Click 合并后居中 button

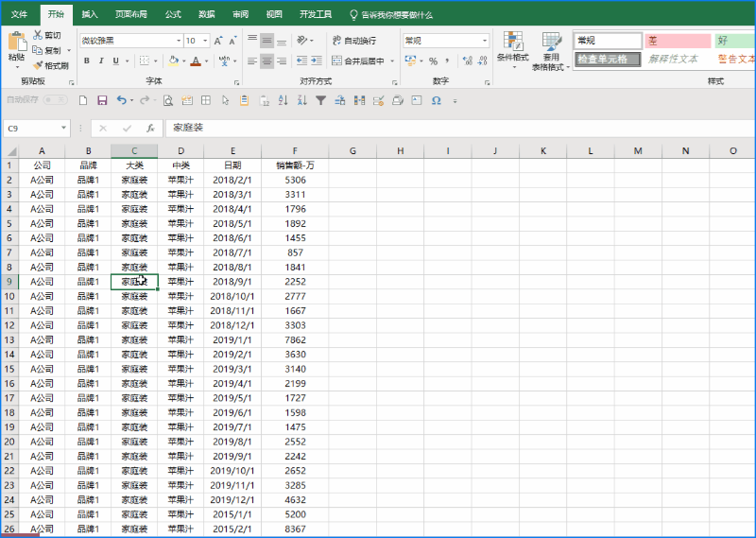pyautogui.click(x=358, y=61)
